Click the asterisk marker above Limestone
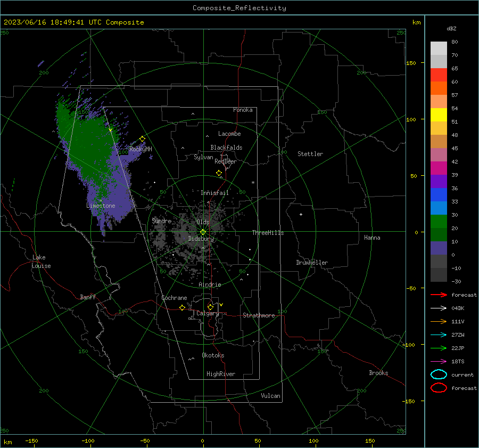This screenshot has width=479, height=448. tap(101, 201)
